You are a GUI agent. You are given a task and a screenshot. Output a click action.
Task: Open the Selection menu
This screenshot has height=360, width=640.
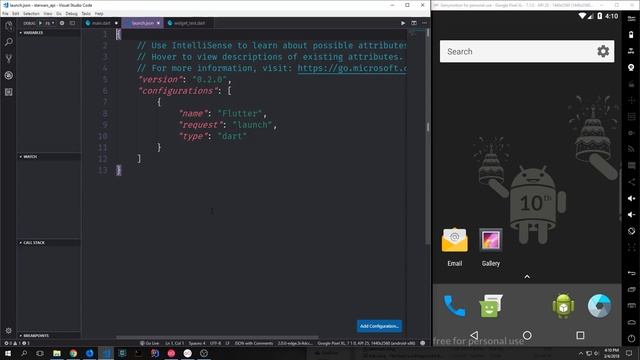click(x=31, y=13)
